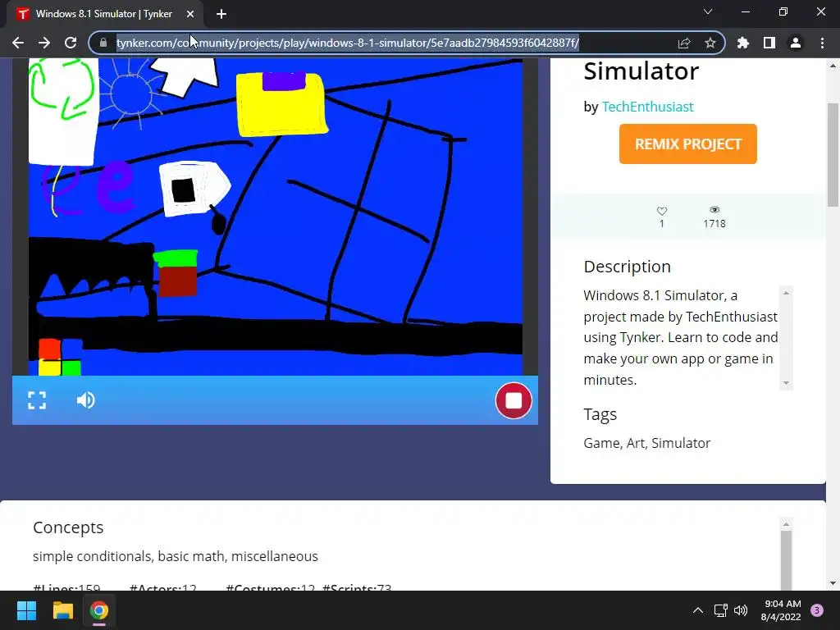
Task: Click the Concepts panel scrollbar thumb
Action: [786, 559]
